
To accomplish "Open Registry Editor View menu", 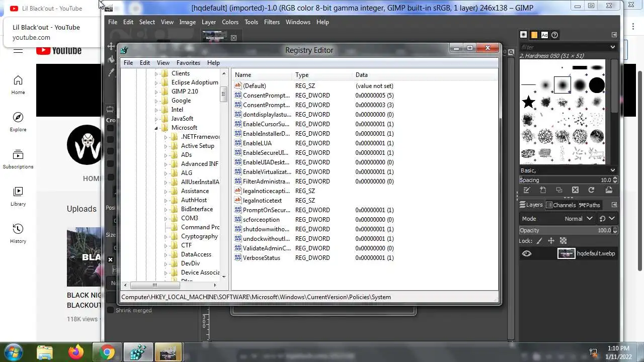I will (x=163, y=63).
